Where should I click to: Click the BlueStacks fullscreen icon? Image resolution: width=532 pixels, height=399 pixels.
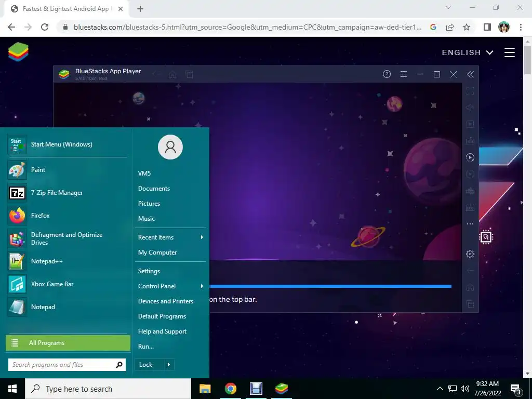[x=470, y=91]
